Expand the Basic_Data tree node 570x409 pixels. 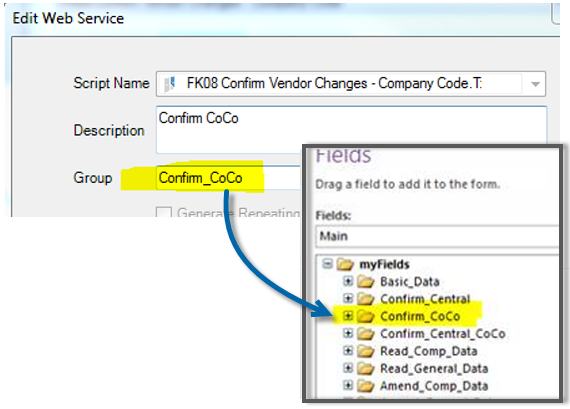point(348,281)
